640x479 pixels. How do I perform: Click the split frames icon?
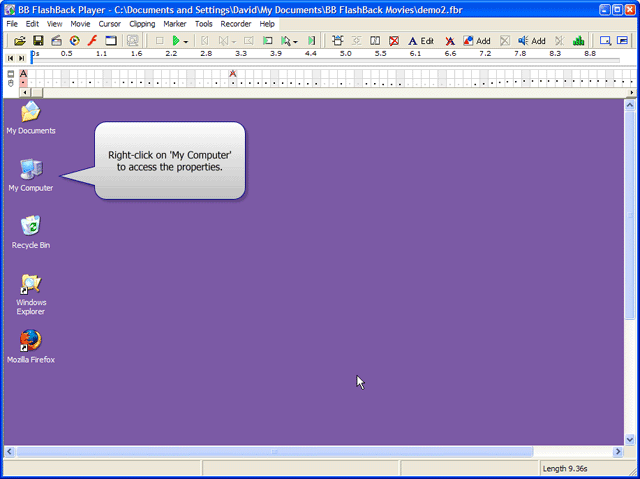click(x=375, y=40)
